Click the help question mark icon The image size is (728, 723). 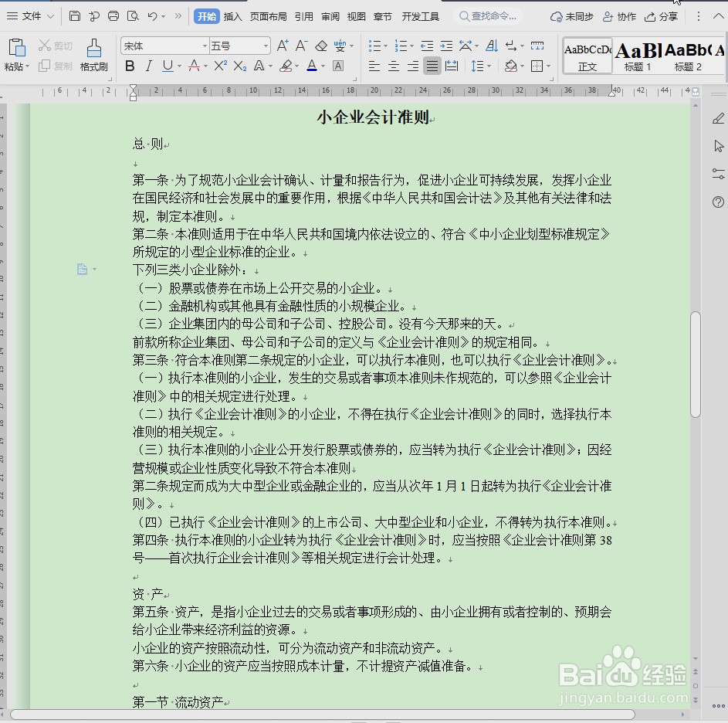tap(718, 202)
